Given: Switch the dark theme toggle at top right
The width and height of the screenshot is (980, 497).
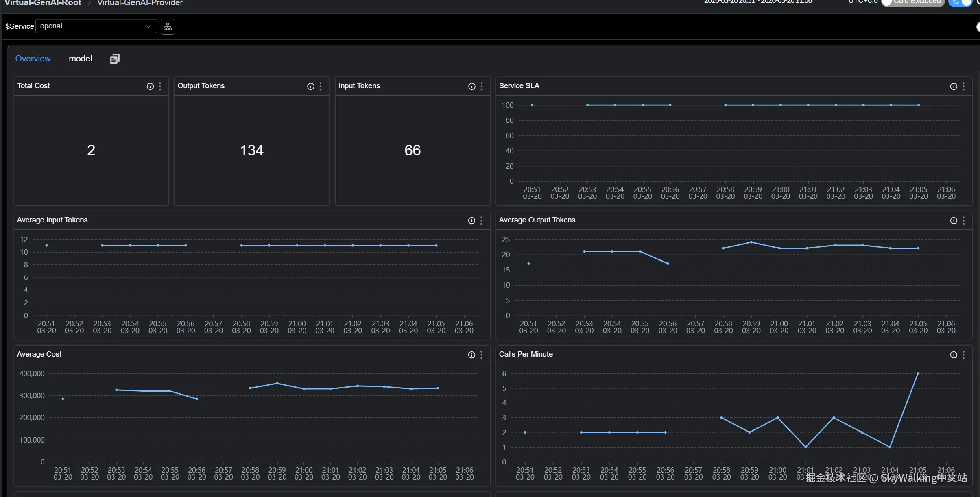Looking at the screenshot, I should [960, 3].
